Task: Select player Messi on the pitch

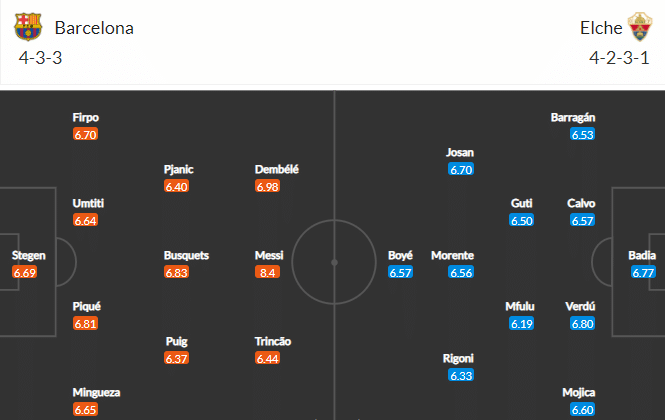Action: (269, 255)
